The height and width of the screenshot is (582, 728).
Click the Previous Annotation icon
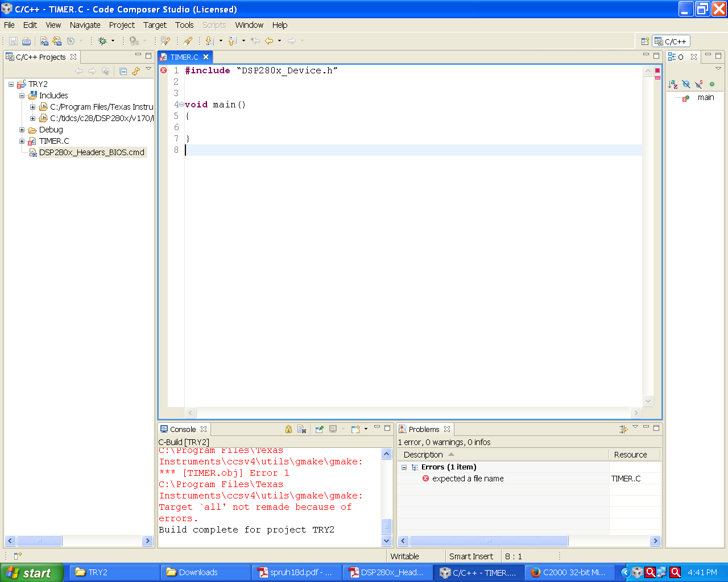click(232, 41)
